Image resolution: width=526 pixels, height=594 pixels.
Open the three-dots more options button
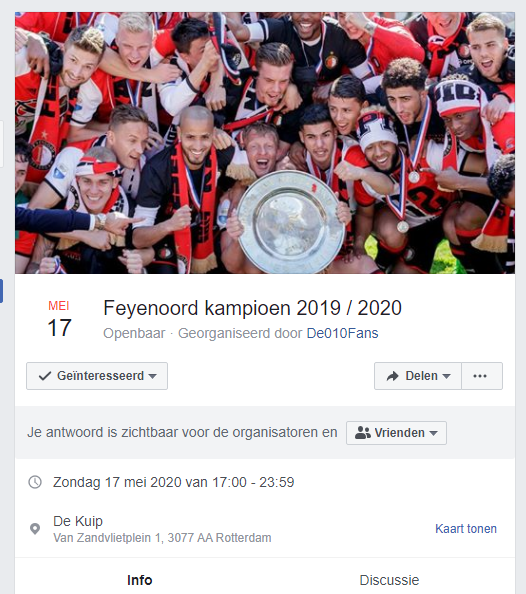(482, 376)
